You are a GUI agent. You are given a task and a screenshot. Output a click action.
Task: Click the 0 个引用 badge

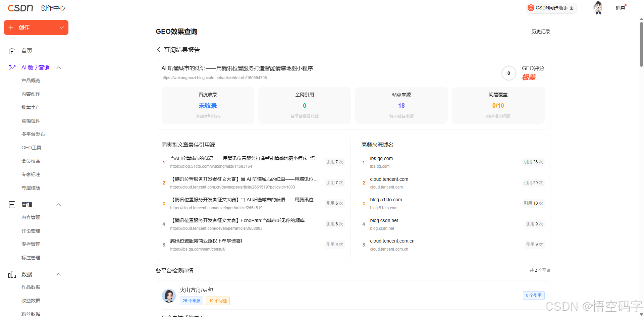coord(534,296)
